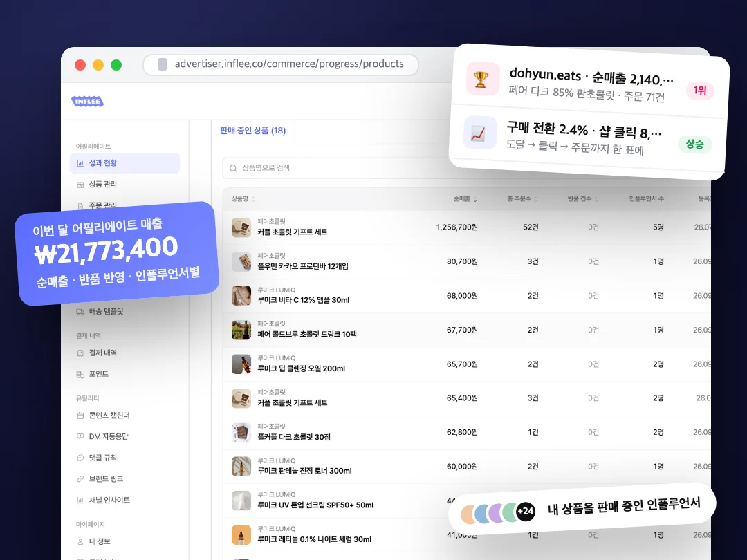
Task: Open 주문 관리 in the sidebar
Action: 102,205
